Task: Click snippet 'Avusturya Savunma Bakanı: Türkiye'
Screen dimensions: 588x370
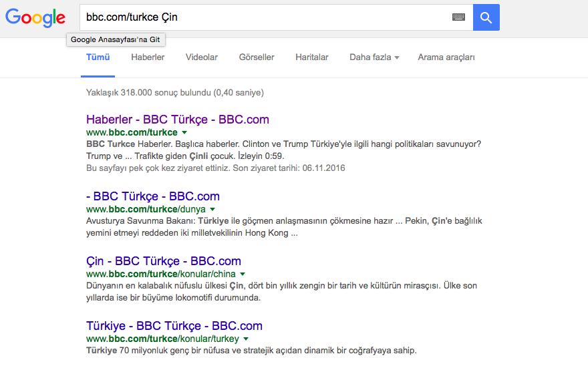Action: (158, 221)
